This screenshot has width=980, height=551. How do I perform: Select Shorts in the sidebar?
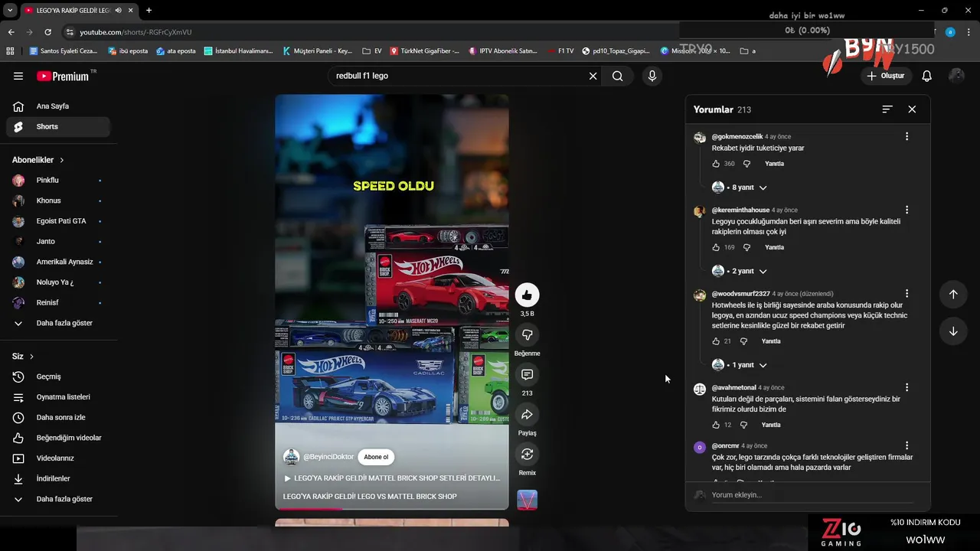pos(58,126)
